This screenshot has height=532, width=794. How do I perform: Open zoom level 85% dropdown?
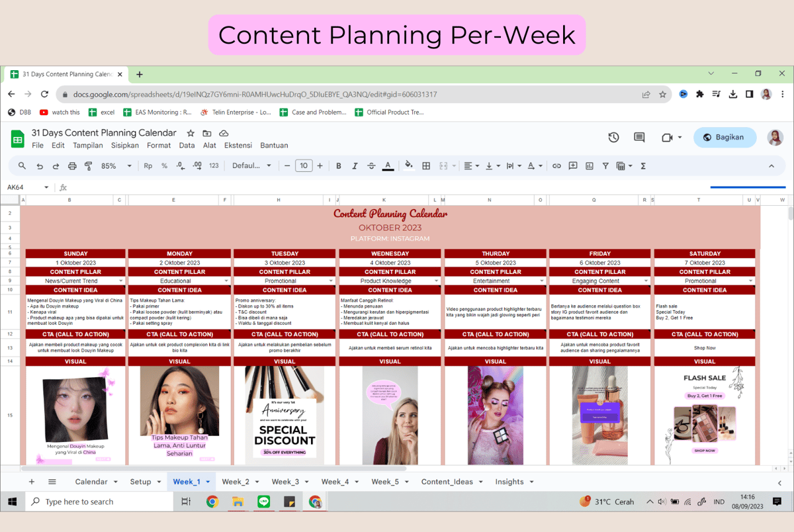116,166
